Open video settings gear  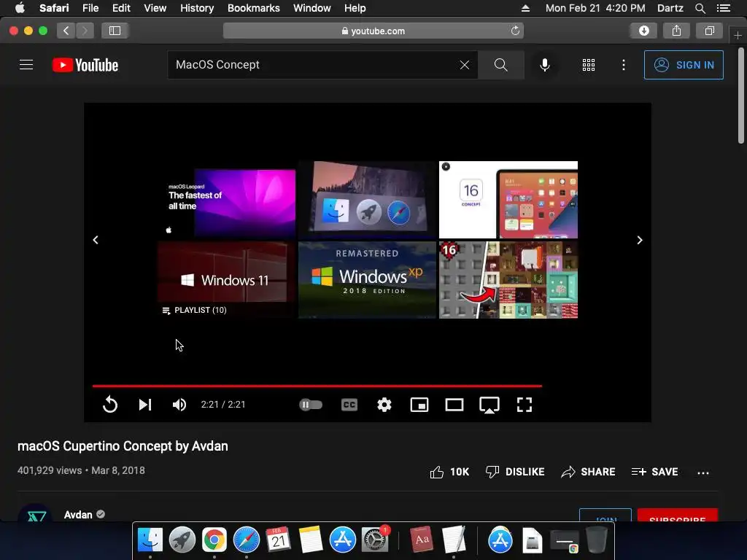pyautogui.click(x=384, y=405)
